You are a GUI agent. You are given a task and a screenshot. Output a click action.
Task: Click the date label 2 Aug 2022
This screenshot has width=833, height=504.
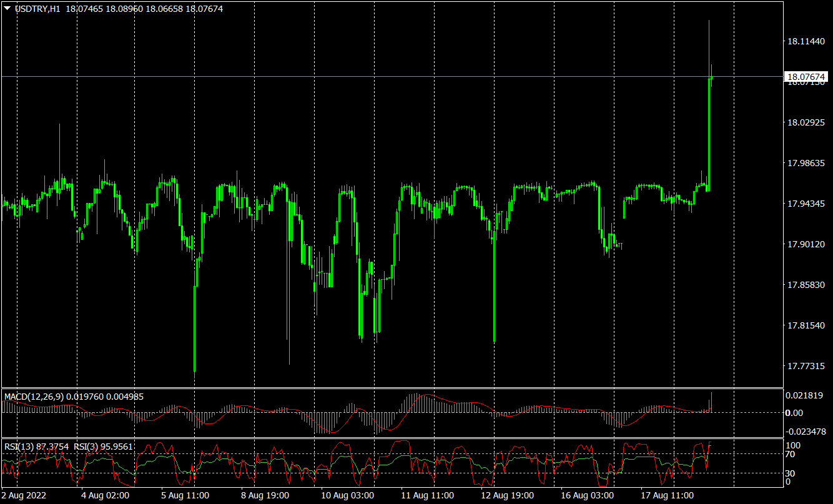[x=24, y=495]
